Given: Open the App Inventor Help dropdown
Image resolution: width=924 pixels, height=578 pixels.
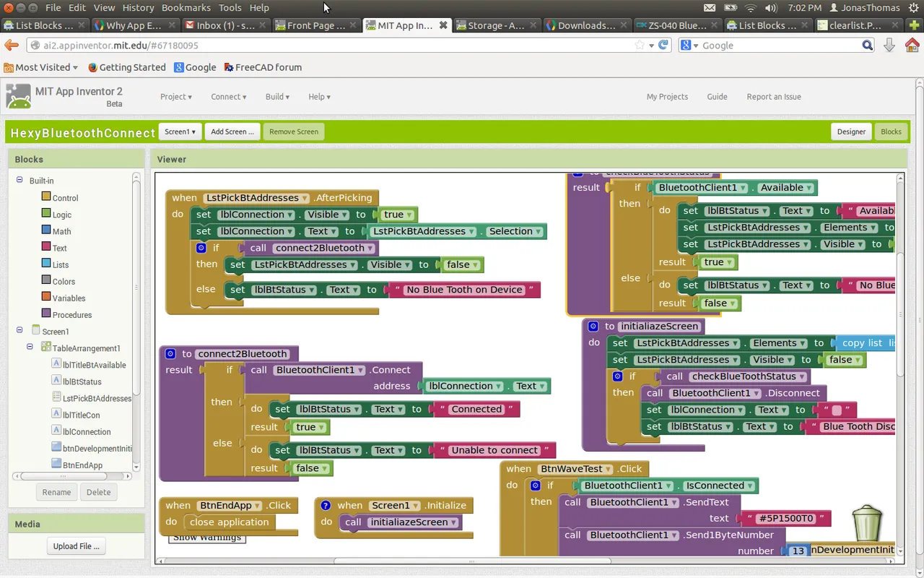Looking at the screenshot, I should click(x=319, y=97).
